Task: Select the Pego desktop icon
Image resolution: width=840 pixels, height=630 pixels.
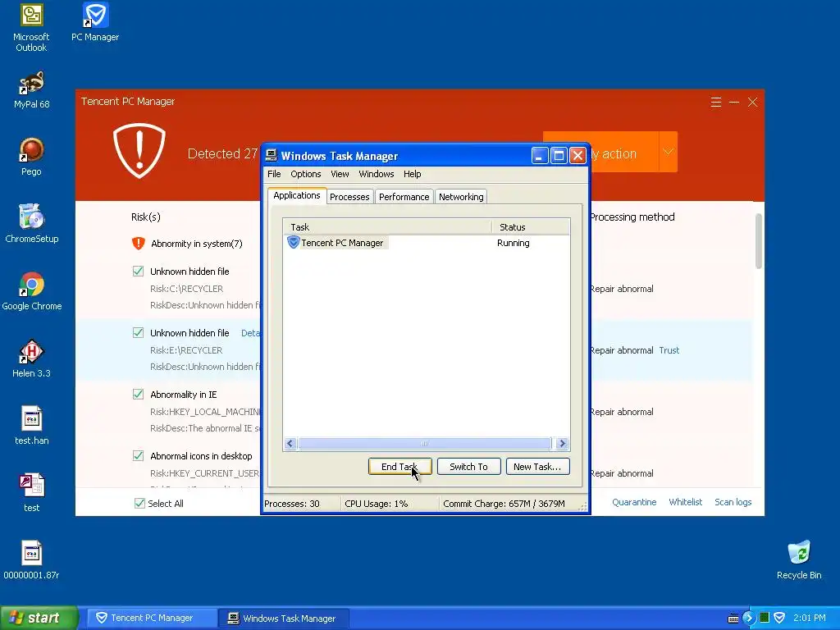Action: (x=31, y=157)
